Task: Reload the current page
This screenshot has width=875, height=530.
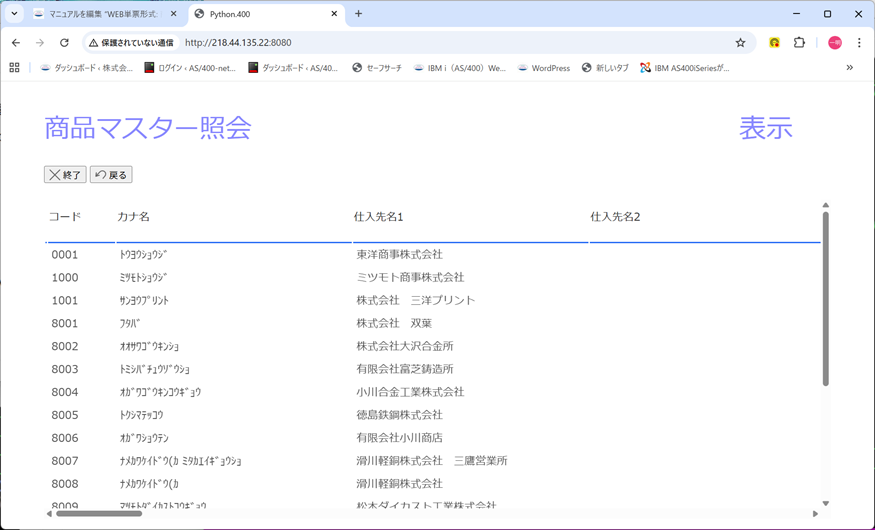Action: 64,43
